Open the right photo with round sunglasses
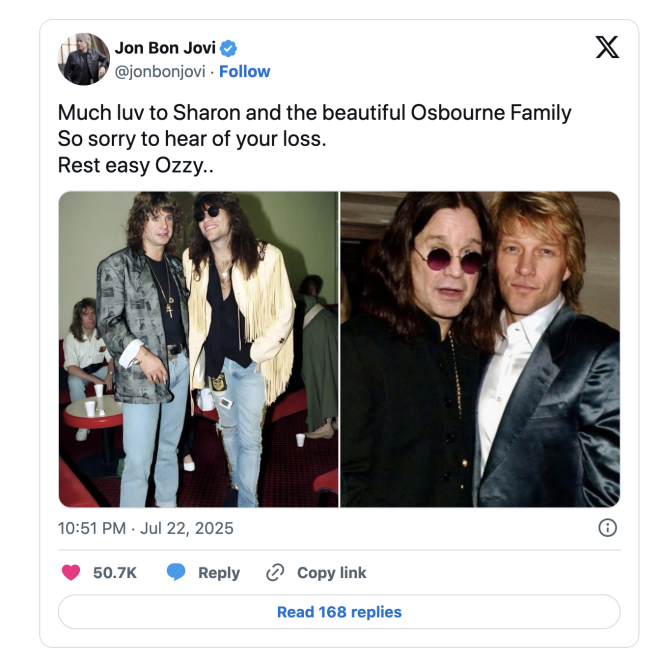The image size is (661, 667). tap(480, 349)
